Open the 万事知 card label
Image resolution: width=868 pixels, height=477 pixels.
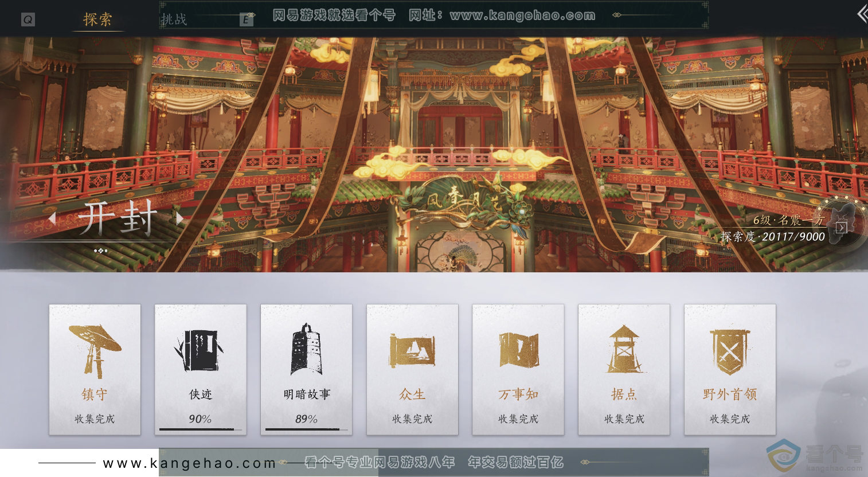tap(518, 394)
